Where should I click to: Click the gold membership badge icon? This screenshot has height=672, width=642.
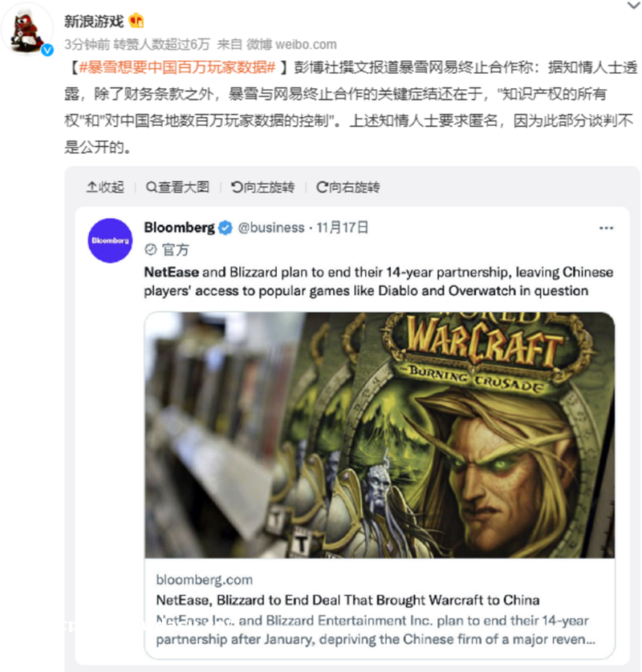click(136, 20)
